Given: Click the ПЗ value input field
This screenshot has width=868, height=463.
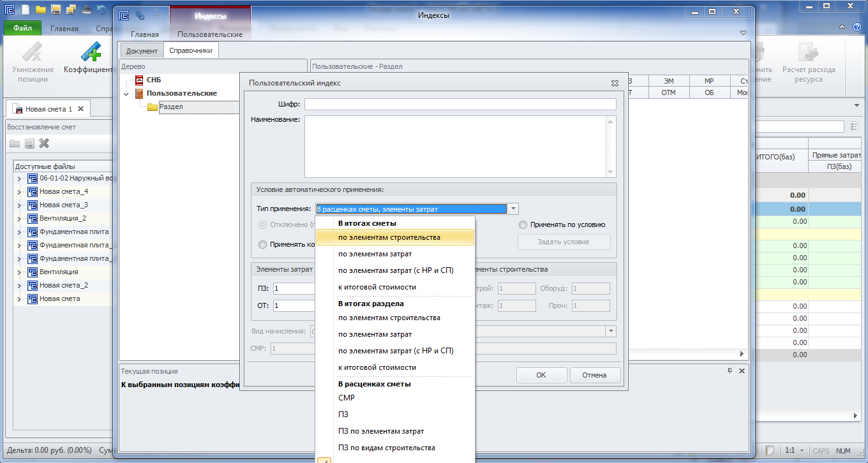Looking at the screenshot, I should point(294,289).
